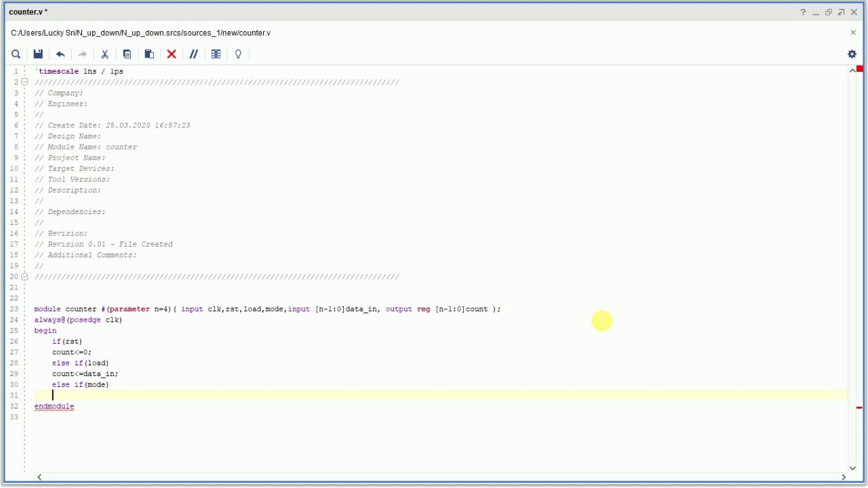Toggle column selection mode
Image resolution: width=868 pixels, height=488 pixels.
click(x=216, y=54)
